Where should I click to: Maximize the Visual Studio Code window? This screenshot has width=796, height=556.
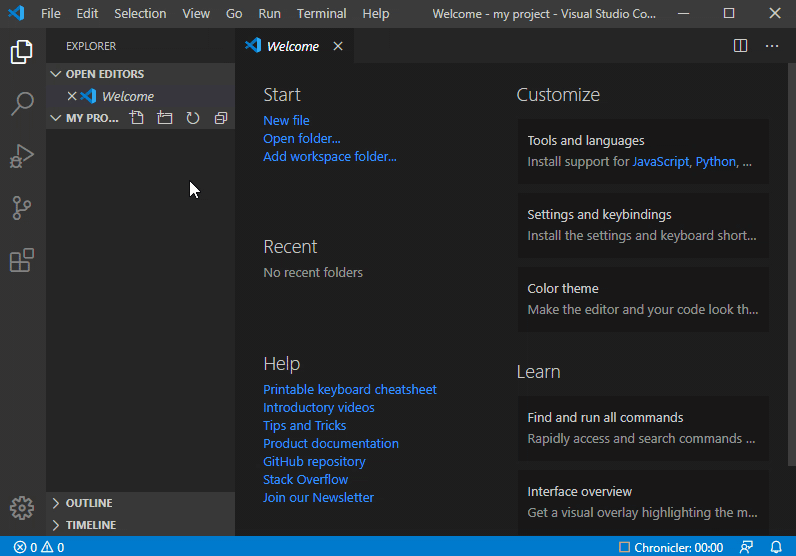(x=729, y=13)
